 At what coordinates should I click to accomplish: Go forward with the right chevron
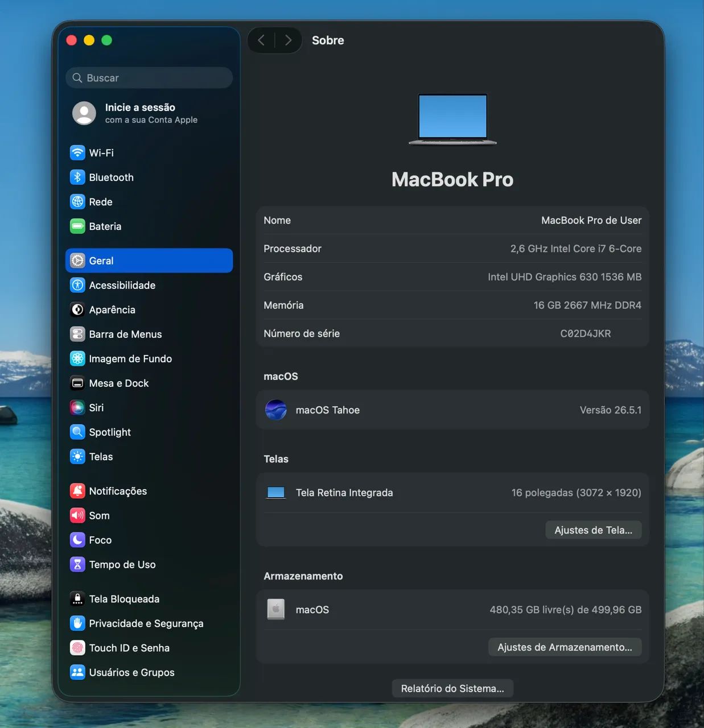coord(289,40)
